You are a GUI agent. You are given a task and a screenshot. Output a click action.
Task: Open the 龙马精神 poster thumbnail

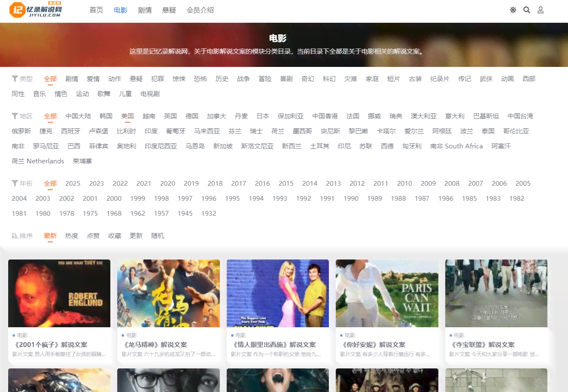[x=168, y=293]
